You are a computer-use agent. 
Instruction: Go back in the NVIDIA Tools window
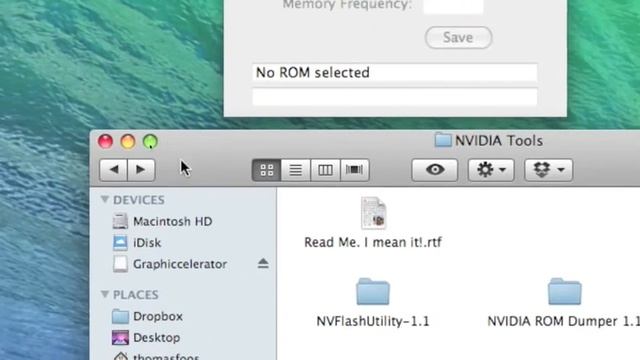[113, 169]
